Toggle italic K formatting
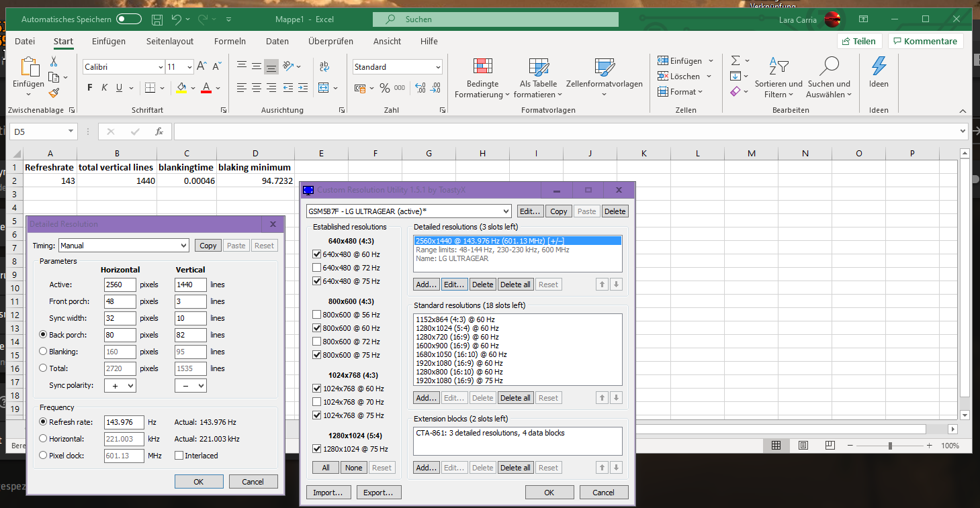The image size is (980, 508). (x=105, y=88)
